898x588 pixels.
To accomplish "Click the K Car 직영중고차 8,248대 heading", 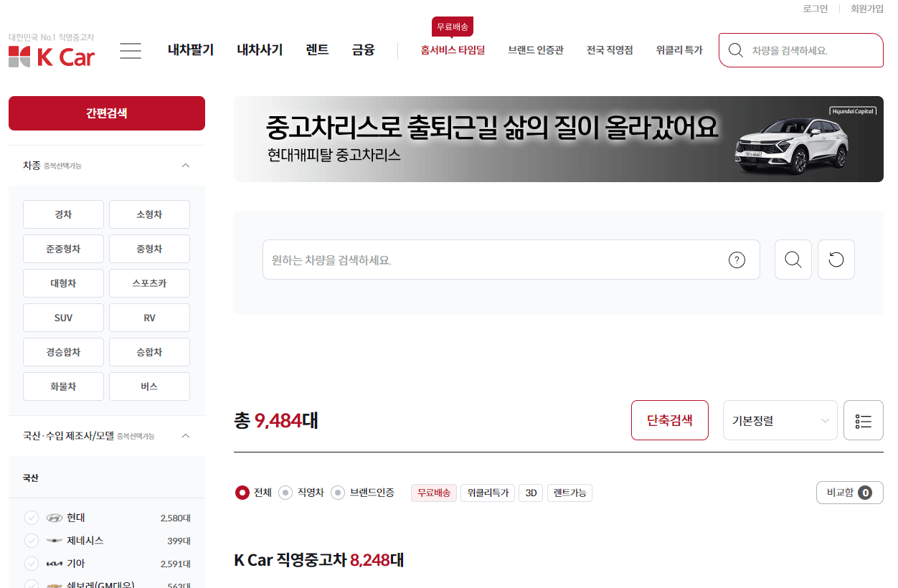I will (x=319, y=560).
